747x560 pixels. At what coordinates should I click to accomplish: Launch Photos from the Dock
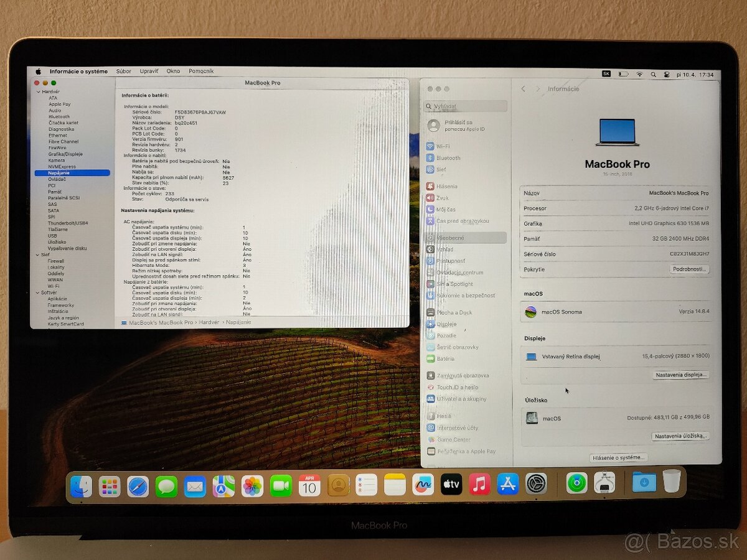click(252, 486)
